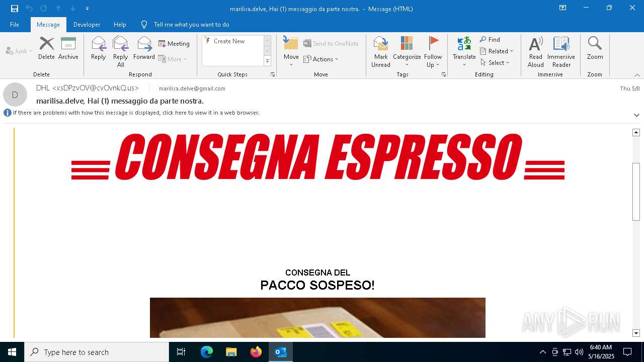
Task: Click Create New quick step
Action: point(229,41)
